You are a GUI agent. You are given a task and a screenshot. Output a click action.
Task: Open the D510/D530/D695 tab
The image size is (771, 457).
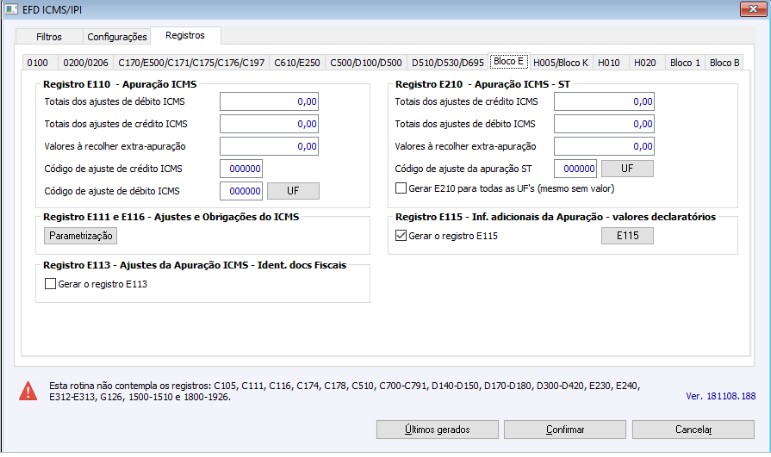click(447, 62)
